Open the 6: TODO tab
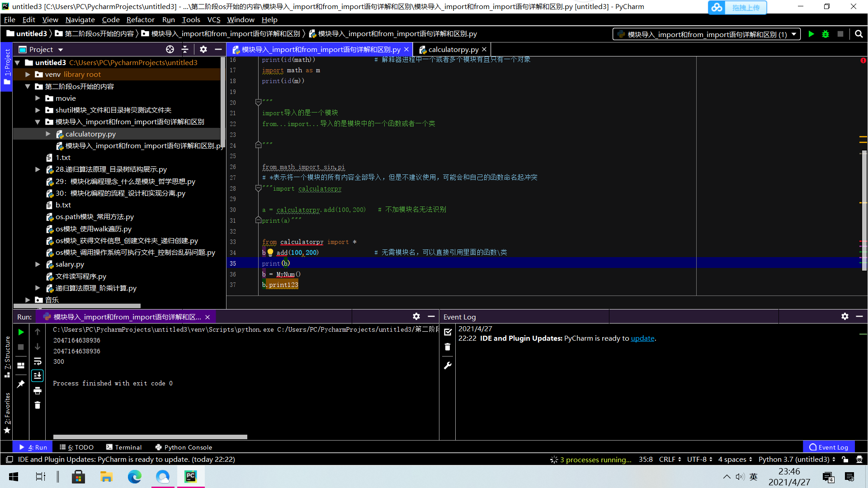The height and width of the screenshot is (488, 868). pyautogui.click(x=76, y=447)
